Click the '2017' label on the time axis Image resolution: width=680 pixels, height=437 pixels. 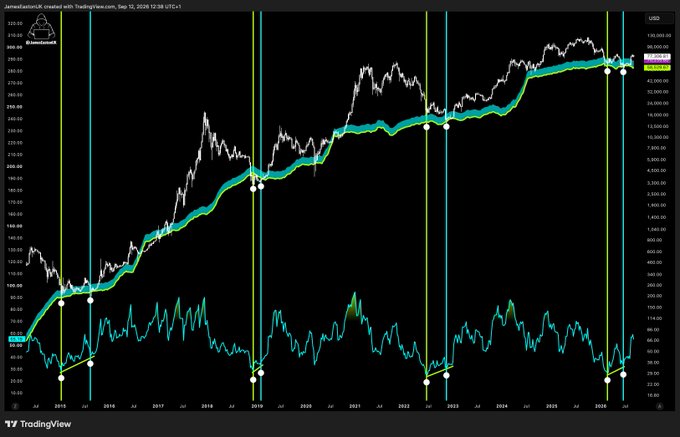[x=158, y=406]
